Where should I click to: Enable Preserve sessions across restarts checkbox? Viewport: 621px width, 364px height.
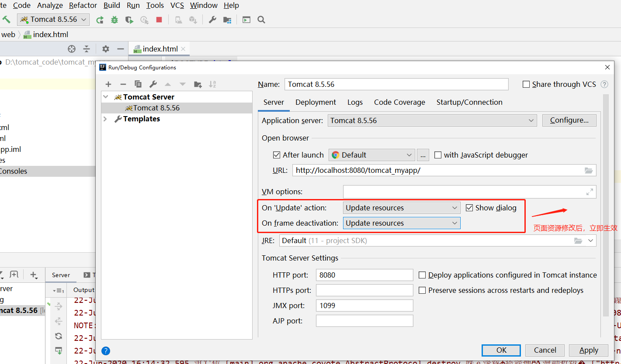click(x=422, y=290)
